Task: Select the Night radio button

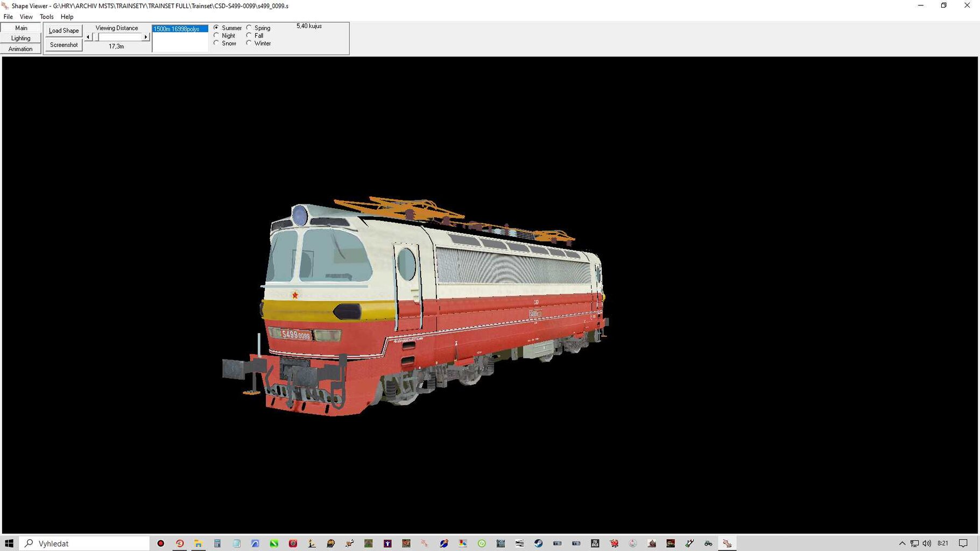Action: 217,36
